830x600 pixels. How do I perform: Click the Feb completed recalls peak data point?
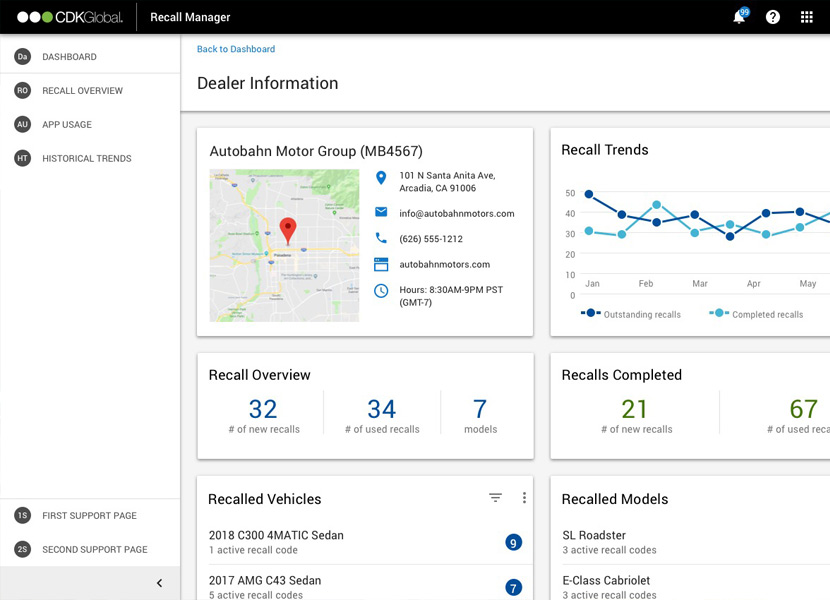(x=656, y=204)
